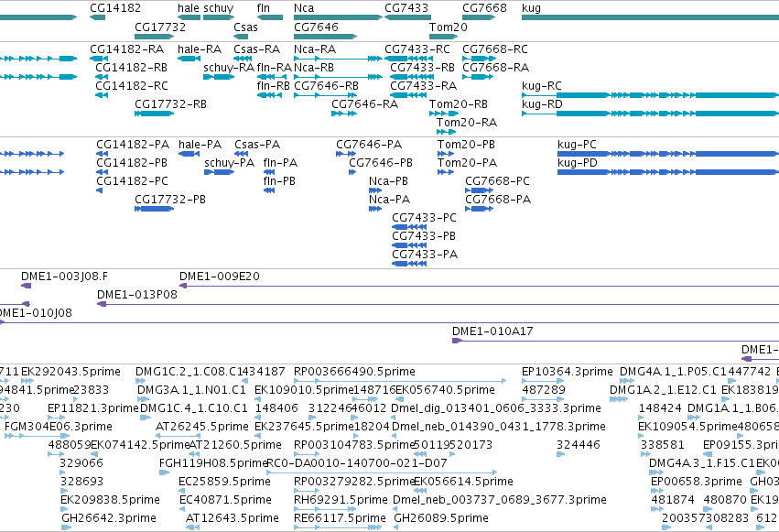Click EST DMG3A.1_1.N01.C1
The height and width of the screenshot is (532, 779).
[191, 390]
